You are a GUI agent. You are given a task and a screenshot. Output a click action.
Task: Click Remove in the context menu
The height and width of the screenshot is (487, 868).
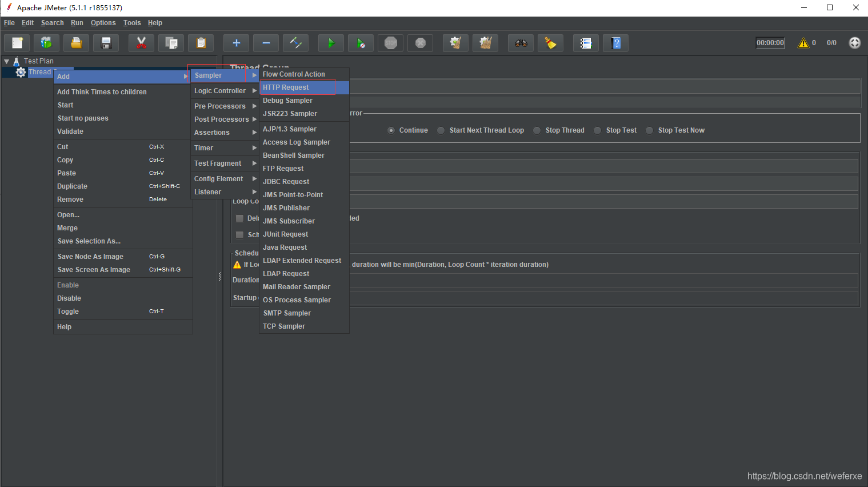pos(123,199)
